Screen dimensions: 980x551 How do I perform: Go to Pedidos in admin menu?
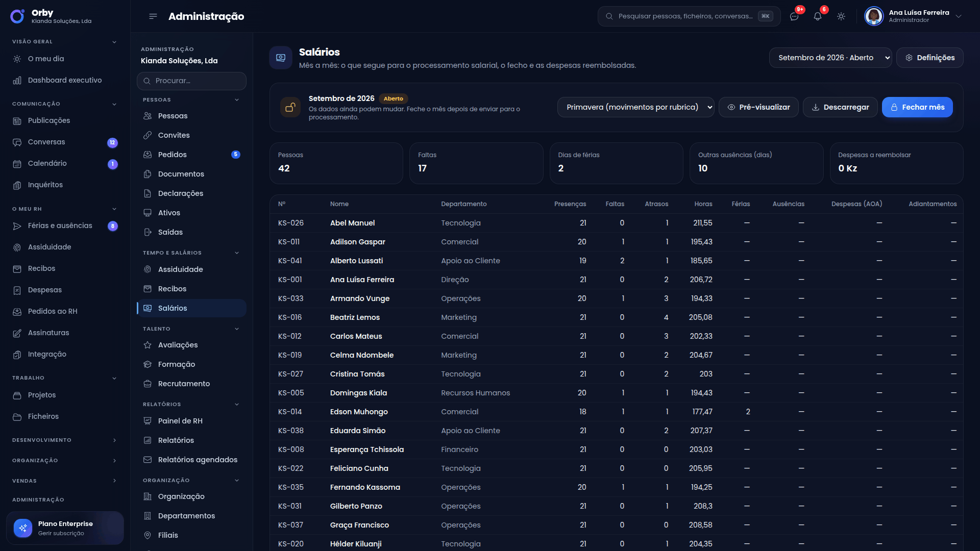(191, 155)
